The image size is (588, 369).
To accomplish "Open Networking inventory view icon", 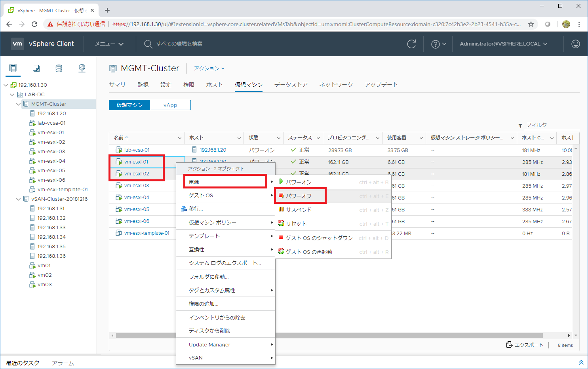I will [82, 68].
